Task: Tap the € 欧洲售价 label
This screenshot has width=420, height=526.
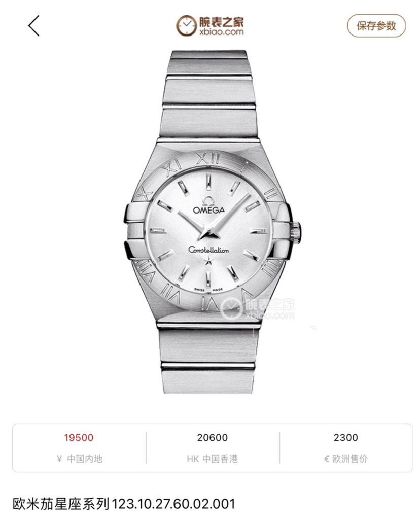Action: pyautogui.click(x=346, y=459)
